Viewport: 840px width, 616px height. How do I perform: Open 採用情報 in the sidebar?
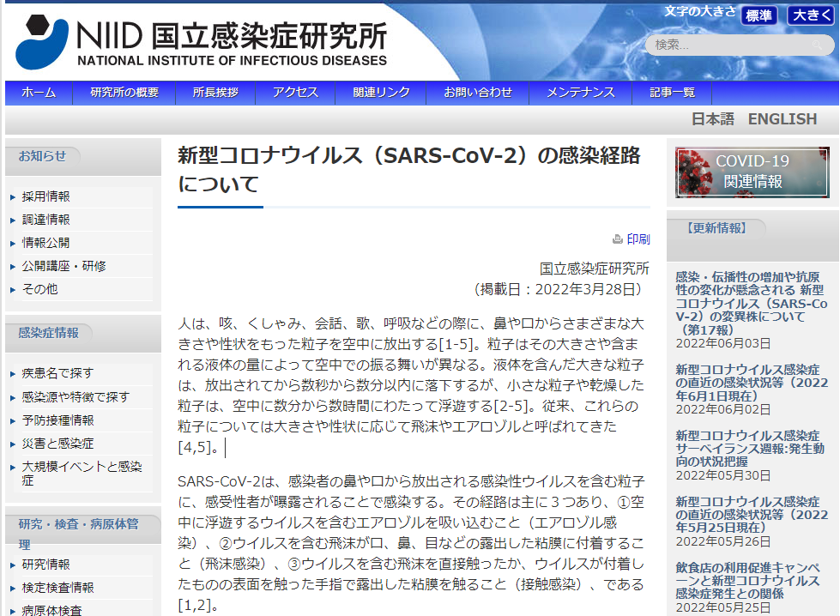pos(45,196)
